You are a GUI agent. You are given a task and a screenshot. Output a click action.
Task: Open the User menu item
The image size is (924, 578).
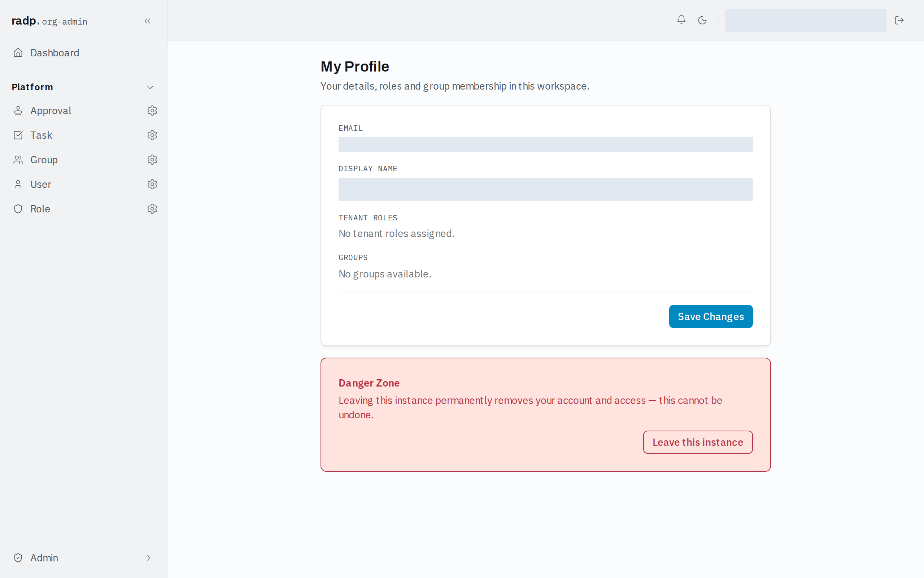click(41, 184)
